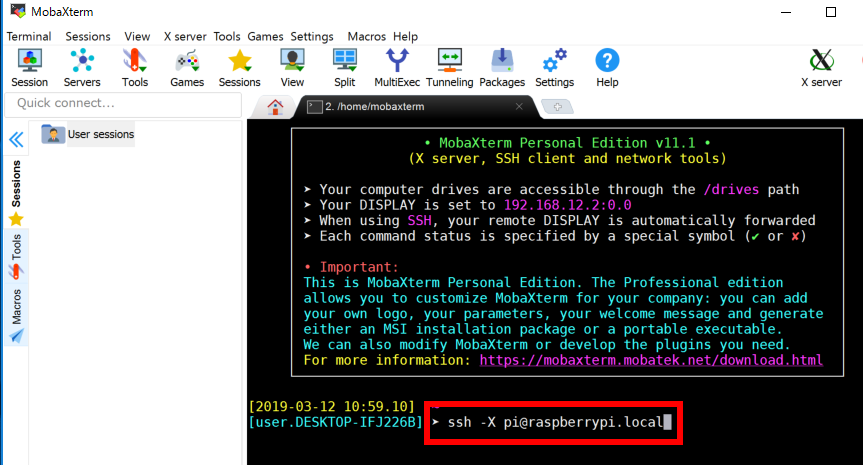This screenshot has height=465, width=863.
Task: Open the Packages toolbar icon
Action: [502, 68]
